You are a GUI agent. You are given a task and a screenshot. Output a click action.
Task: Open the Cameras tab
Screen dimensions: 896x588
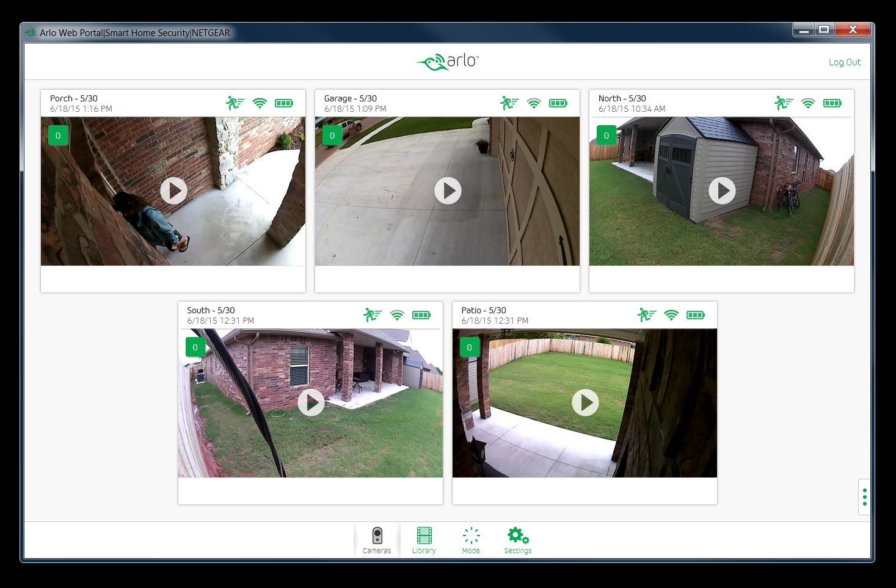pyautogui.click(x=377, y=540)
